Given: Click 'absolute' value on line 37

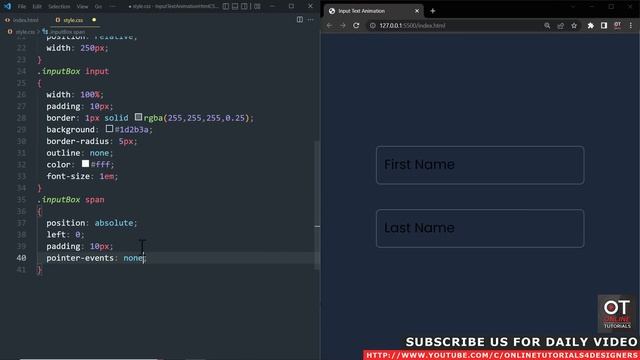Looking at the screenshot, I should pyautogui.click(x=114, y=223).
